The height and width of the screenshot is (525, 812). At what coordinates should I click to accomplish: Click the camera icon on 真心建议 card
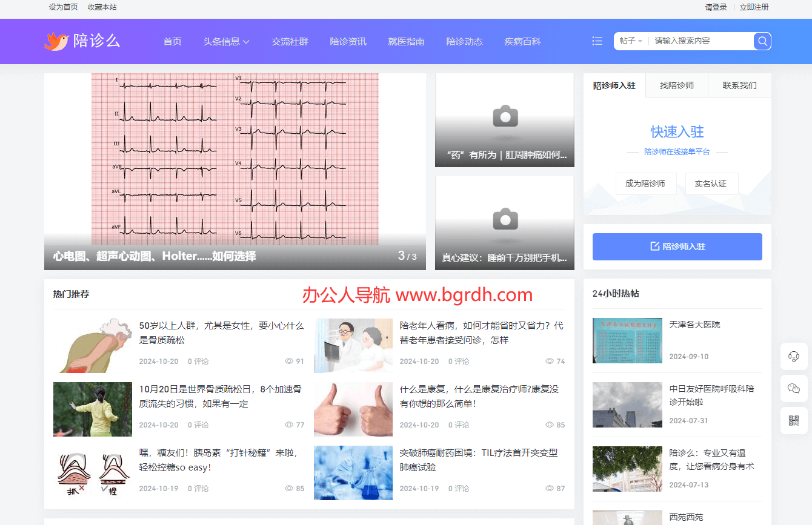click(504, 219)
